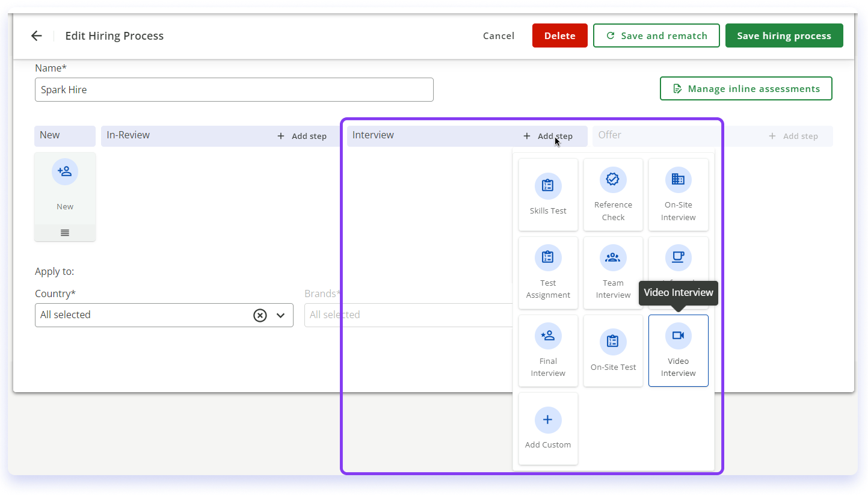Viewport: 868px width, 495px height.
Task: Clear the Country selection with X icon
Action: [260, 315]
